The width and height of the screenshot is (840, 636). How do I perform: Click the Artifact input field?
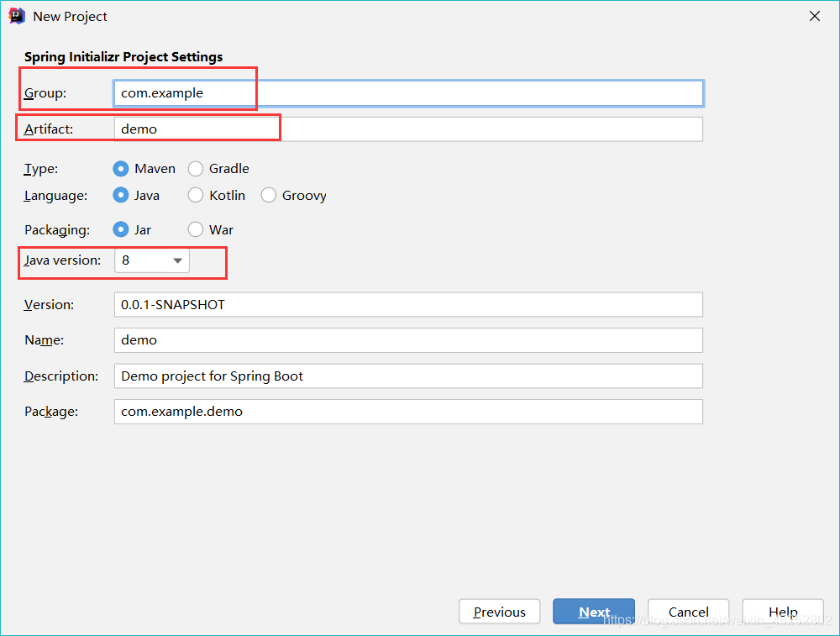point(409,129)
